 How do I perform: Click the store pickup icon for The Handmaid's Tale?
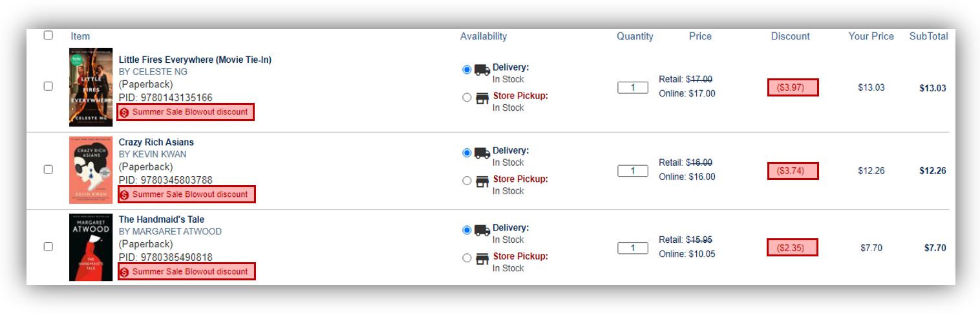(x=482, y=258)
